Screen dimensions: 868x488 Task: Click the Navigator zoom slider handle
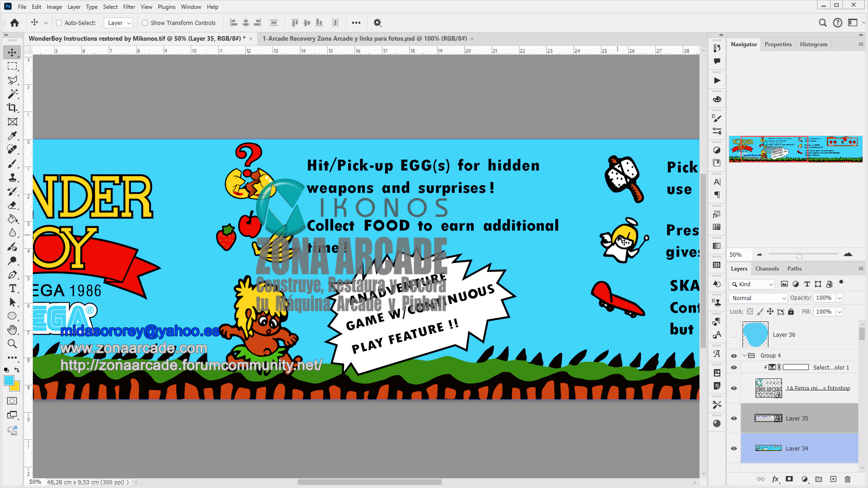[799, 256]
